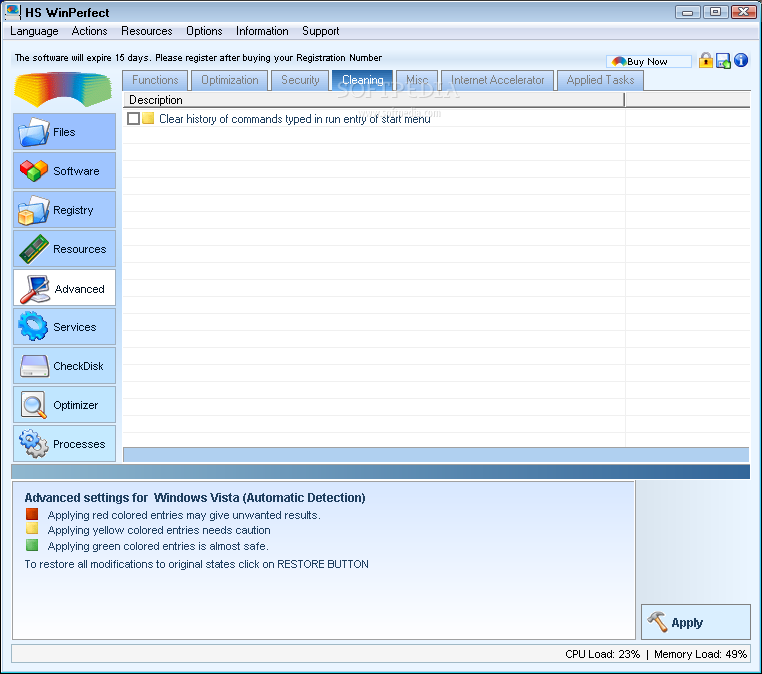
Task: Click the red legend color square
Action: pyautogui.click(x=32, y=514)
